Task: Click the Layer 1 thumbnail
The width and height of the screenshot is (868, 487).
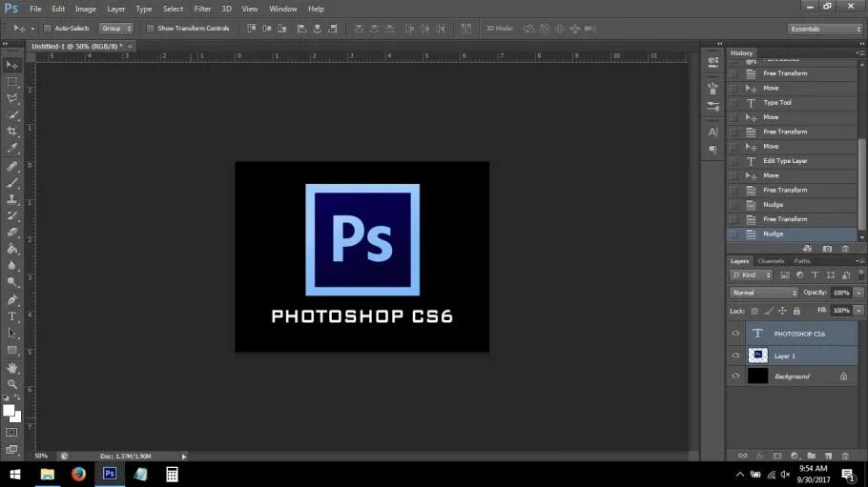Action: (758, 355)
